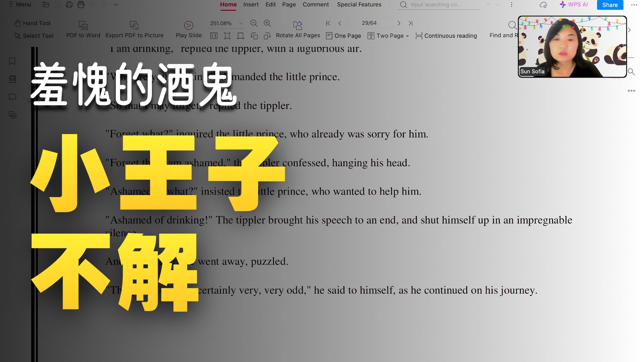The image size is (644, 362).
Task: Expand the quick access toolbar dropdown
Action: pyautogui.click(x=116, y=5)
